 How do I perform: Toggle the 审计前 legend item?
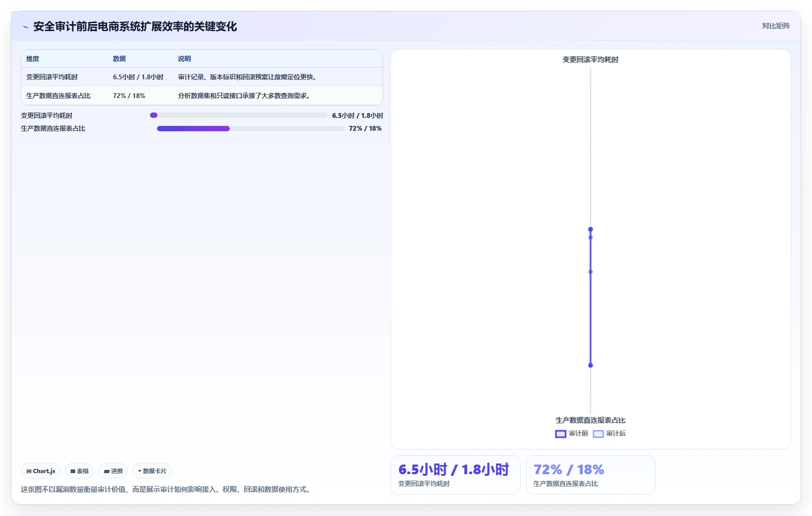[572, 433]
